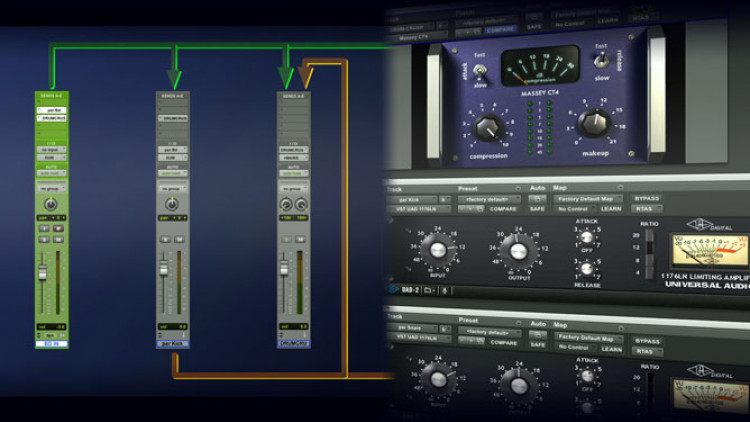Click the Massey CT4 compression dB meter
The image size is (750, 422).
point(540,67)
